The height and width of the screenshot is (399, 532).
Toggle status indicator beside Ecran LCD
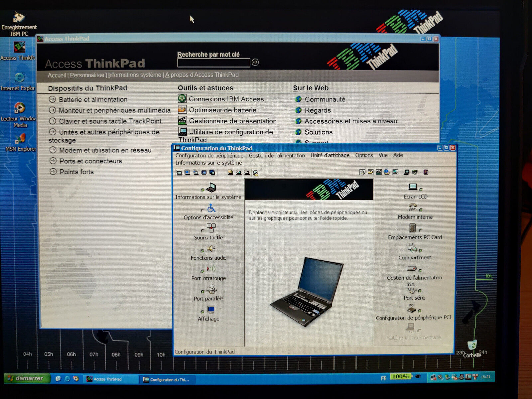click(x=421, y=190)
